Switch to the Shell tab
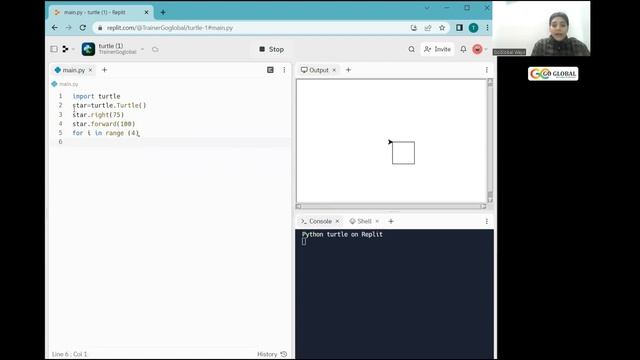 [360, 221]
